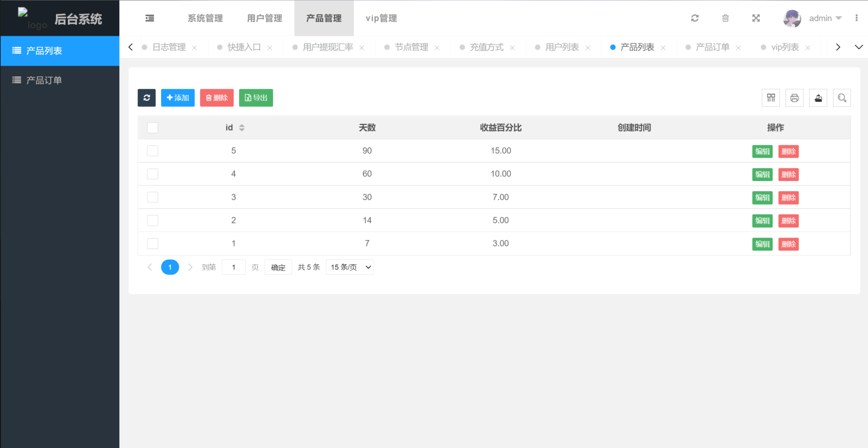Open the 15 条/页 page size dropdown
This screenshot has width=868, height=448.
(349, 266)
